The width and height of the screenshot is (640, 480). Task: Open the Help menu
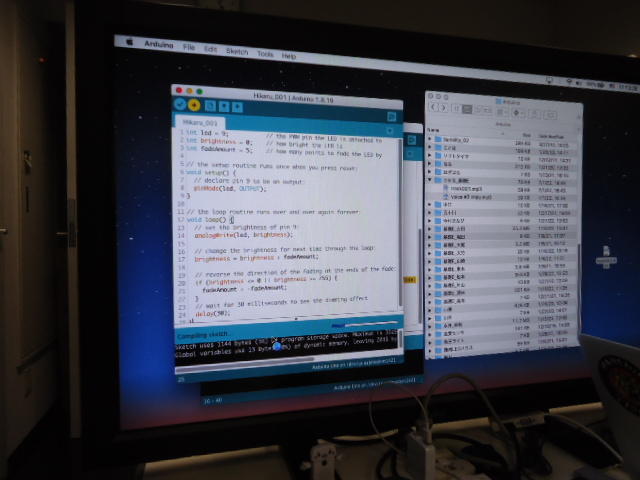pyautogui.click(x=289, y=56)
